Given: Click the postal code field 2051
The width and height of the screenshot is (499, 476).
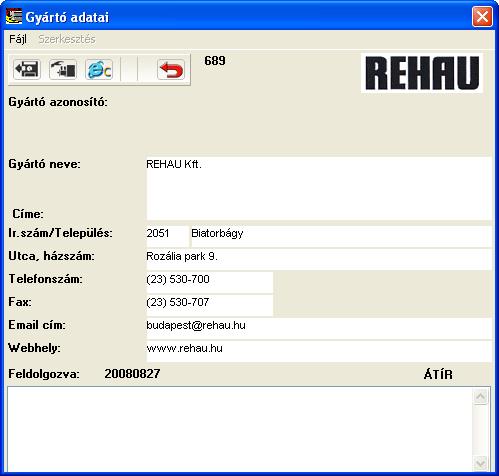Looking at the screenshot, I should pos(167,236).
